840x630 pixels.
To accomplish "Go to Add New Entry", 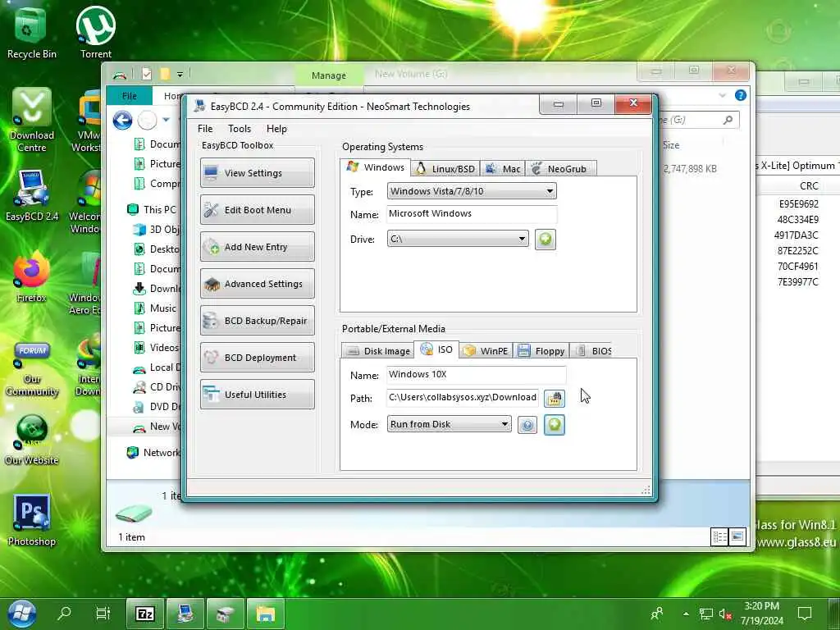I will [x=257, y=246].
